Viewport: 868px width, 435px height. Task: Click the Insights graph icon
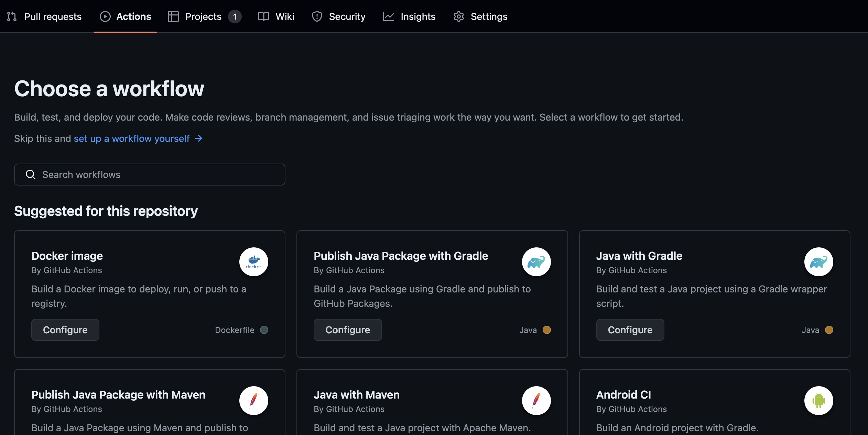(x=389, y=16)
